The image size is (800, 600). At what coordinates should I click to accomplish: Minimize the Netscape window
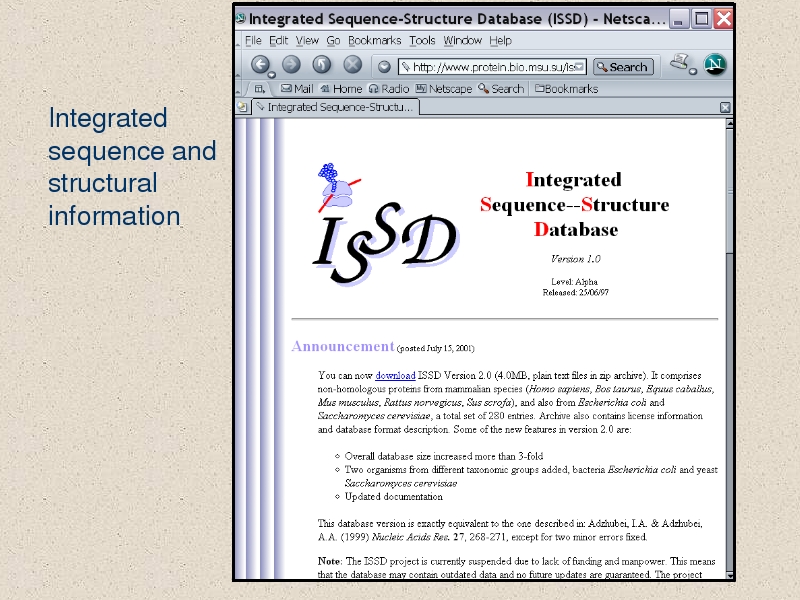click(x=678, y=19)
